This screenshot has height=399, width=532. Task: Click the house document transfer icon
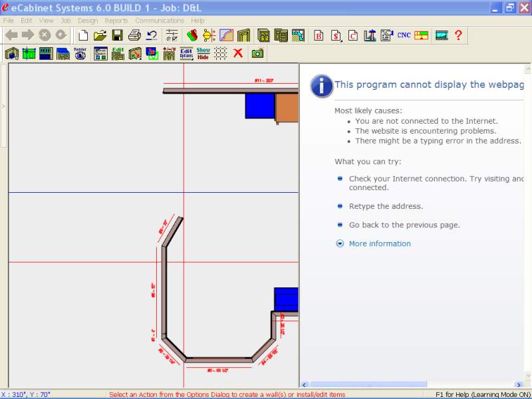pyautogui.click(x=387, y=35)
